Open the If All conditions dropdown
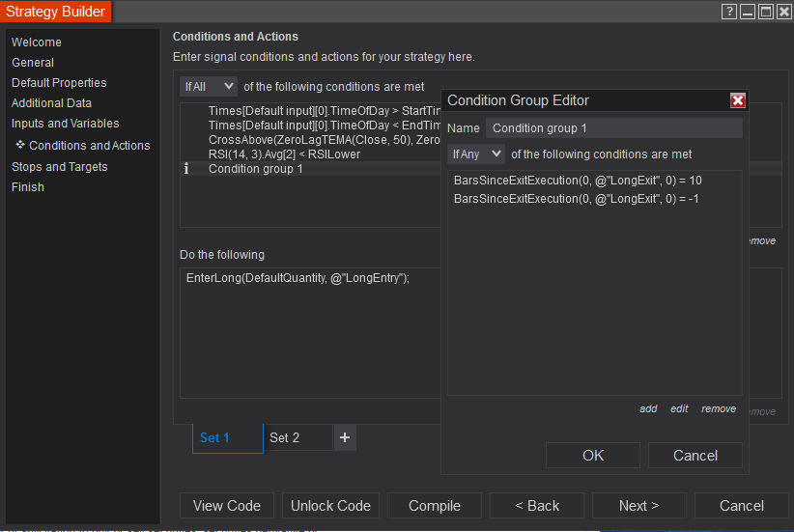Image resolution: width=794 pixels, height=532 pixels. click(x=208, y=86)
